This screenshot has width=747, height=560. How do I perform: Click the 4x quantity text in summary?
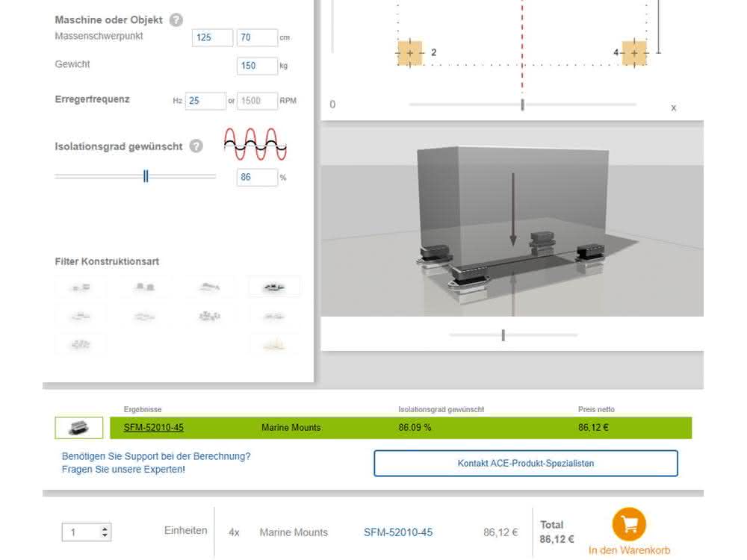[234, 532]
